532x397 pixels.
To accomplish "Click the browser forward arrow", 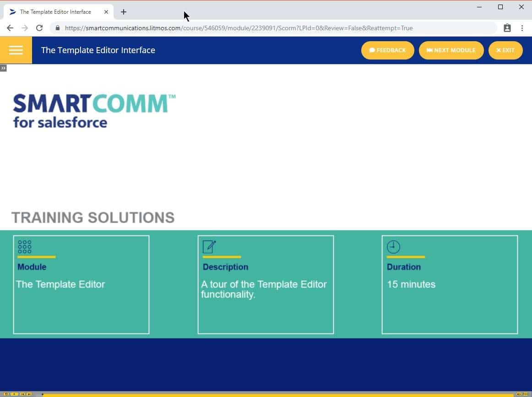I will pos(25,28).
